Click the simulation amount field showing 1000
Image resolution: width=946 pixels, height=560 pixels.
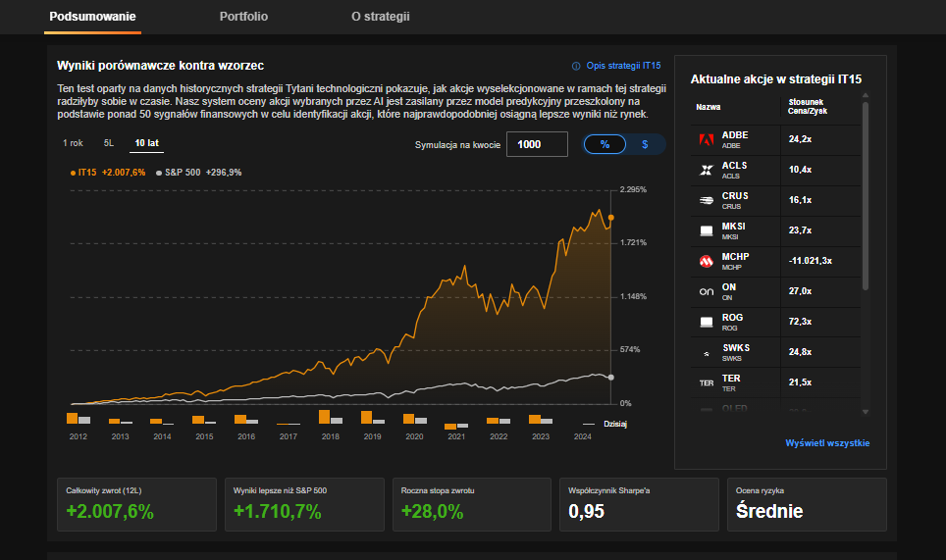click(x=537, y=144)
